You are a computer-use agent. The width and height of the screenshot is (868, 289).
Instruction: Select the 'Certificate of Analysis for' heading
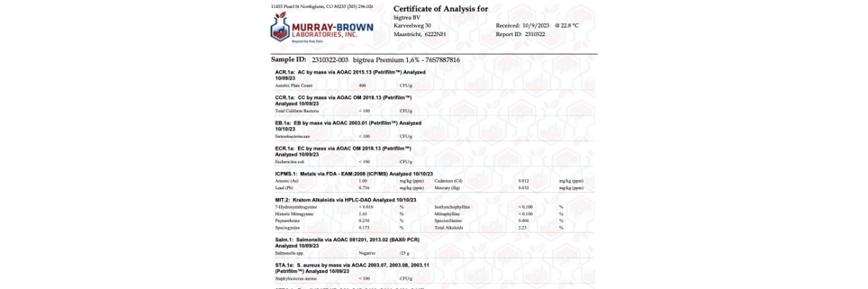click(441, 9)
